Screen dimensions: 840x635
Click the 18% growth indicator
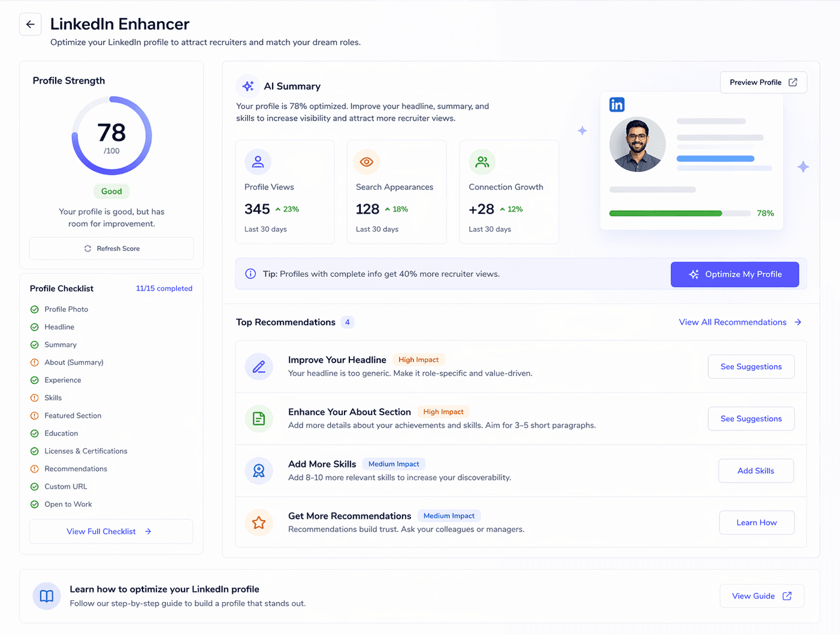[x=397, y=209]
